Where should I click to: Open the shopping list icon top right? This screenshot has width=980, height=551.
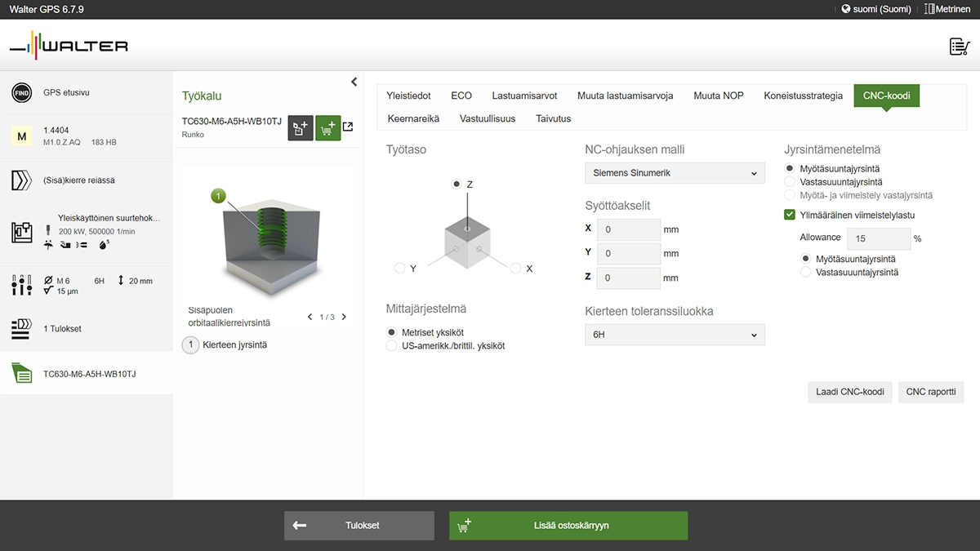click(x=959, y=47)
